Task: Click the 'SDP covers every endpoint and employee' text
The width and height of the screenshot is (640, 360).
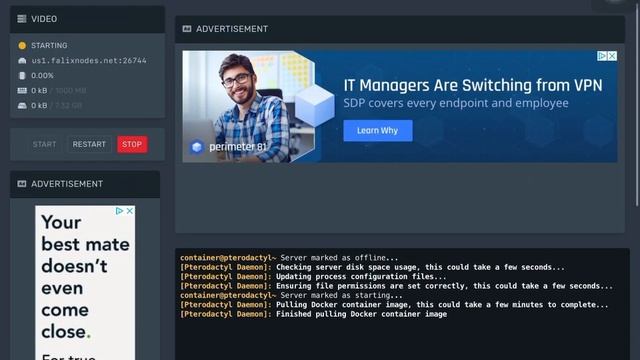Action: click(456, 103)
